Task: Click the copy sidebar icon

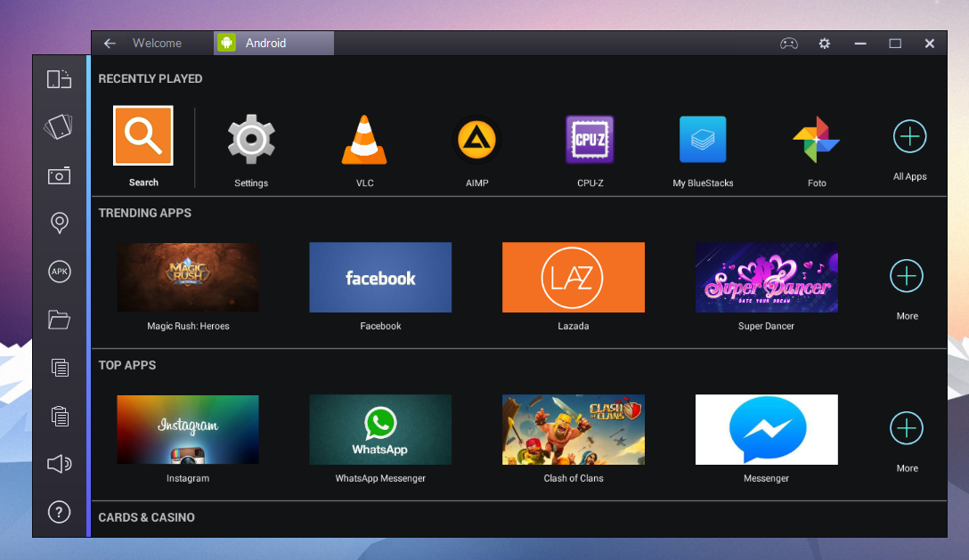Action: (60, 368)
